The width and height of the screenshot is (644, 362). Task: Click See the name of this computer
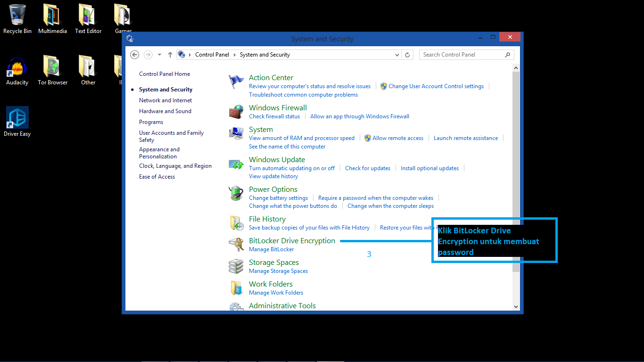[287, 147]
